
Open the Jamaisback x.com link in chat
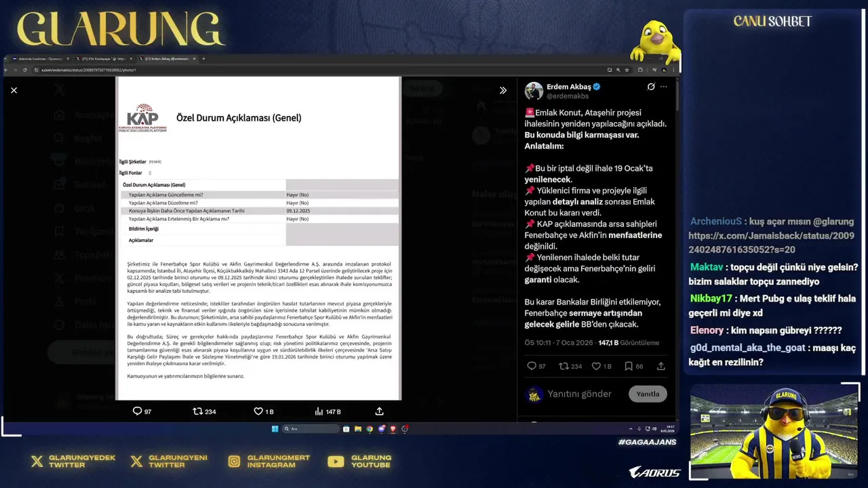point(771,243)
